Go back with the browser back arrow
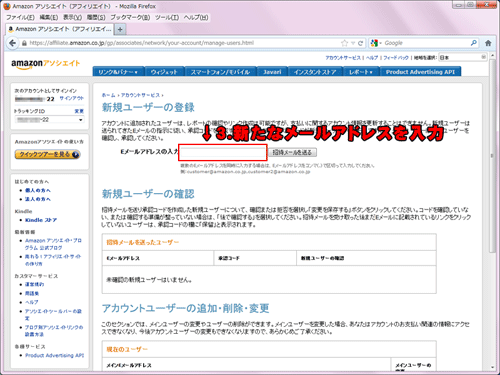500x375 pixels. 12,43
